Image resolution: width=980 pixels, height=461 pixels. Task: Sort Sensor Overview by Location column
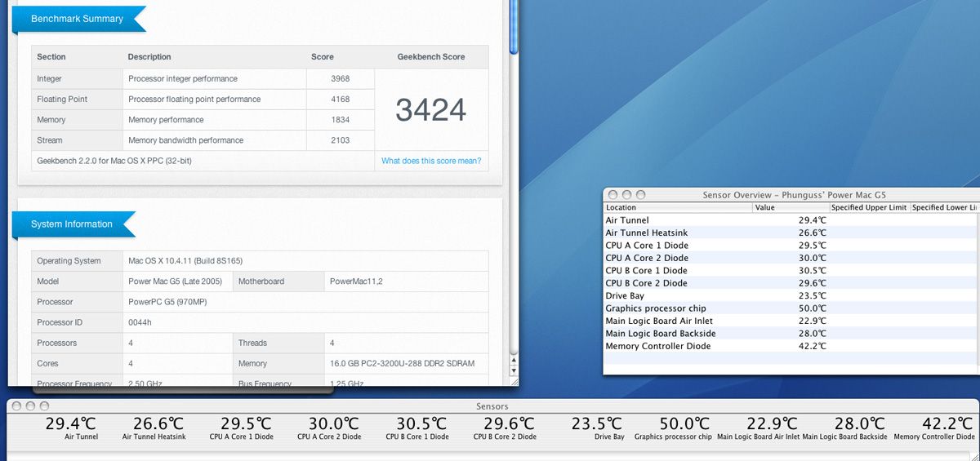[x=677, y=207]
